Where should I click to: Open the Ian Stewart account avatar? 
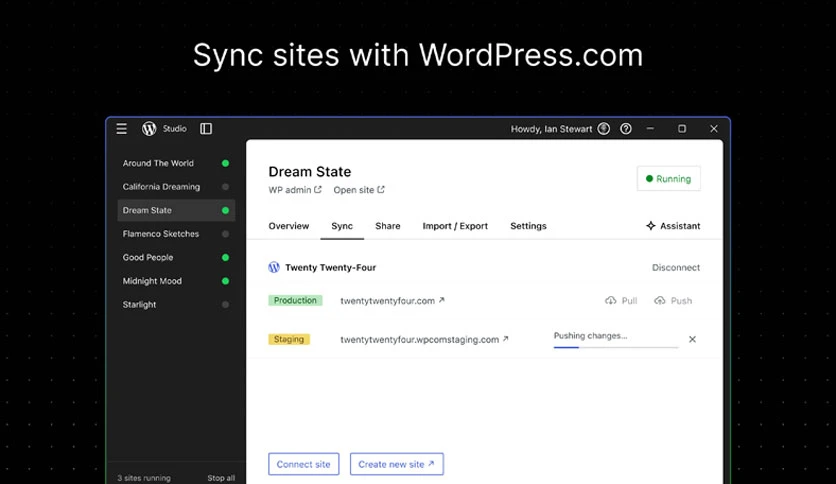coord(604,128)
